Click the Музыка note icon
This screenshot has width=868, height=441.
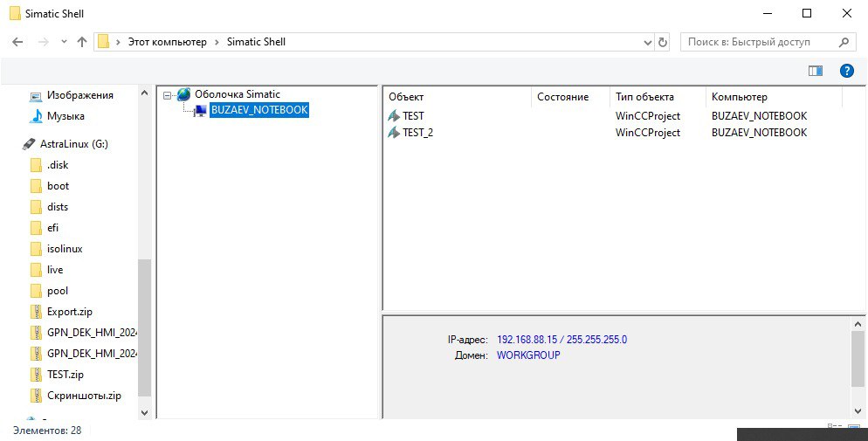pyautogui.click(x=36, y=116)
